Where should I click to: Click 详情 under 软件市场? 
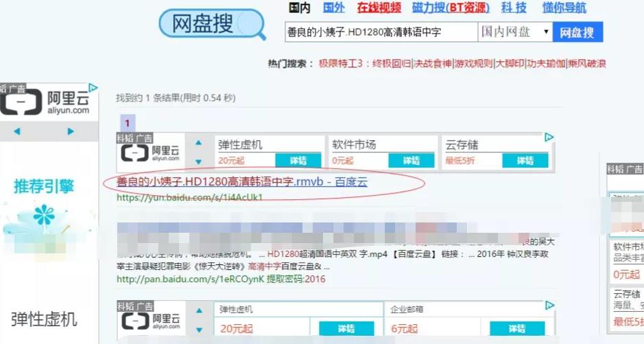coord(412,161)
